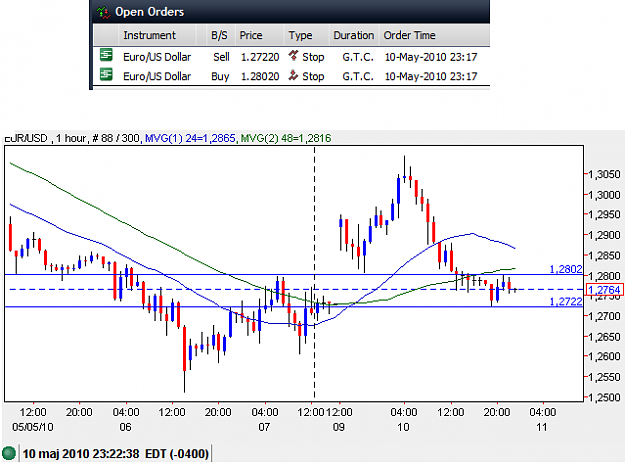
Task: Sort by Type column header
Action: click(301, 35)
